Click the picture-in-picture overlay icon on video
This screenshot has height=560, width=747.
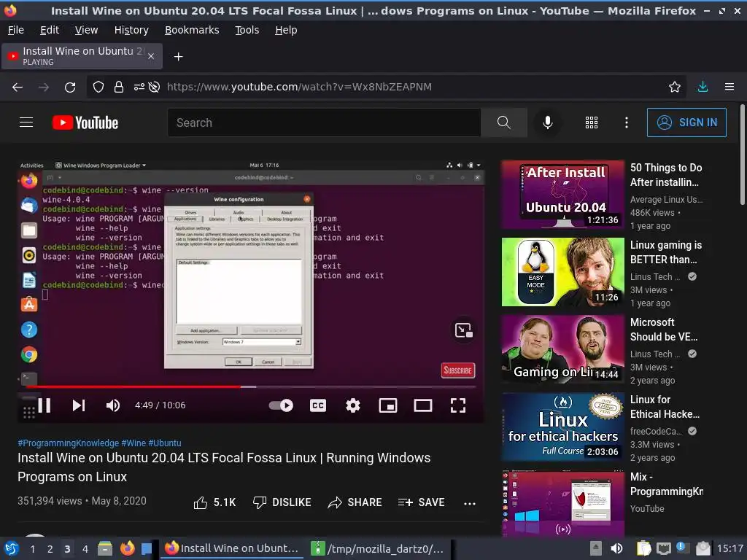click(x=463, y=330)
